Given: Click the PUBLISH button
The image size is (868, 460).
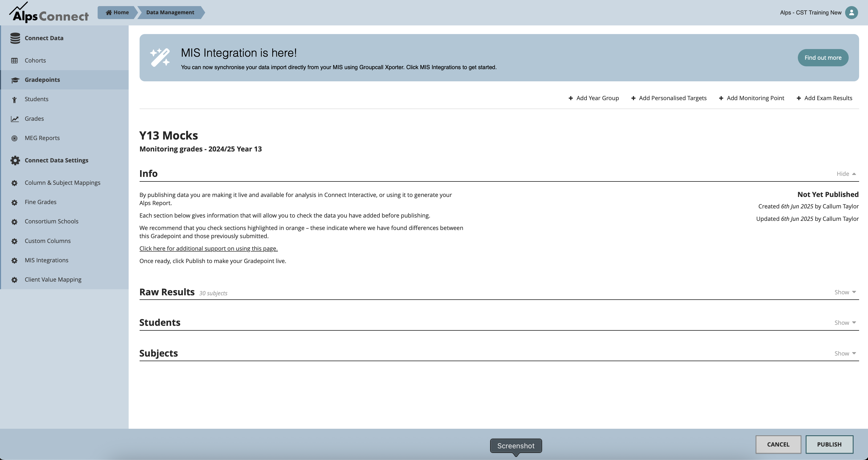Looking at the screenshot, I should coord(829,444).
